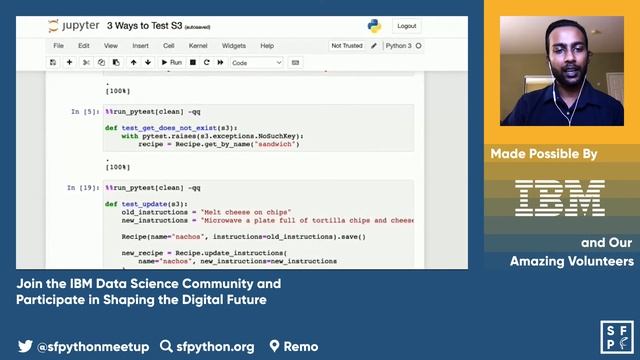
Task: Rename notebook title 3 Ways to Test S3
Action: (x=144, y=26)
